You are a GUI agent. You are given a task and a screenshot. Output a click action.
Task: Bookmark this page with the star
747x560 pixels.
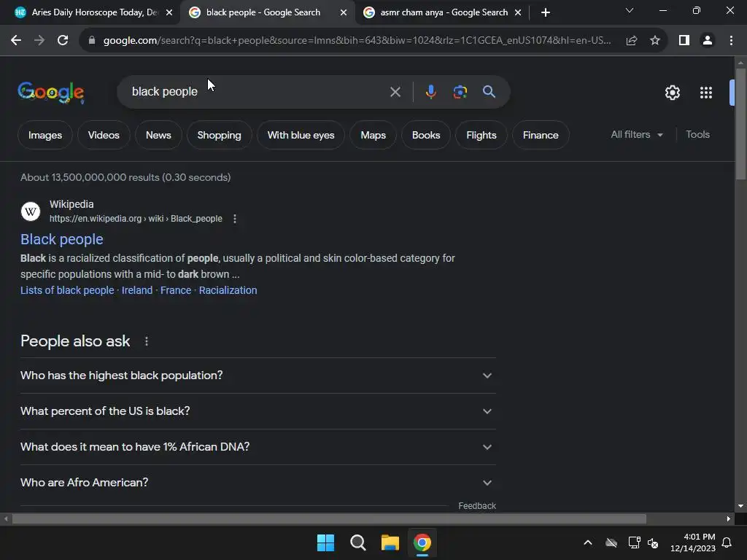tap(655, 41)
